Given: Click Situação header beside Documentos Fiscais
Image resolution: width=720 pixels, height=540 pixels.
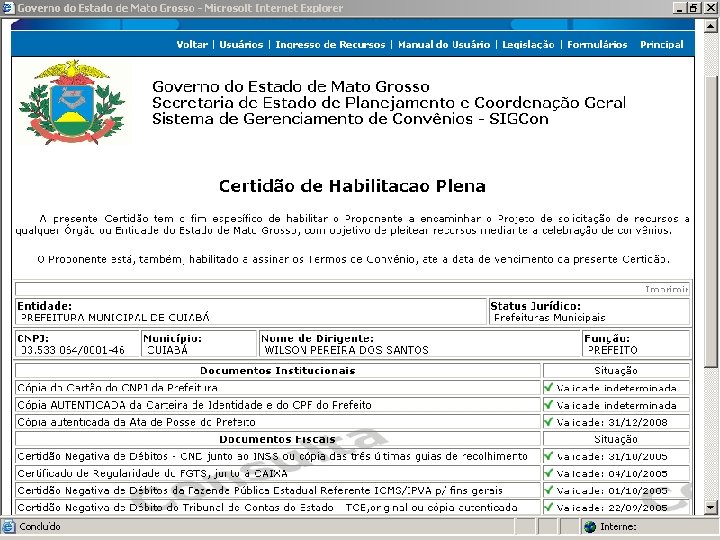Looking at the screenshot, I should 616,439.
